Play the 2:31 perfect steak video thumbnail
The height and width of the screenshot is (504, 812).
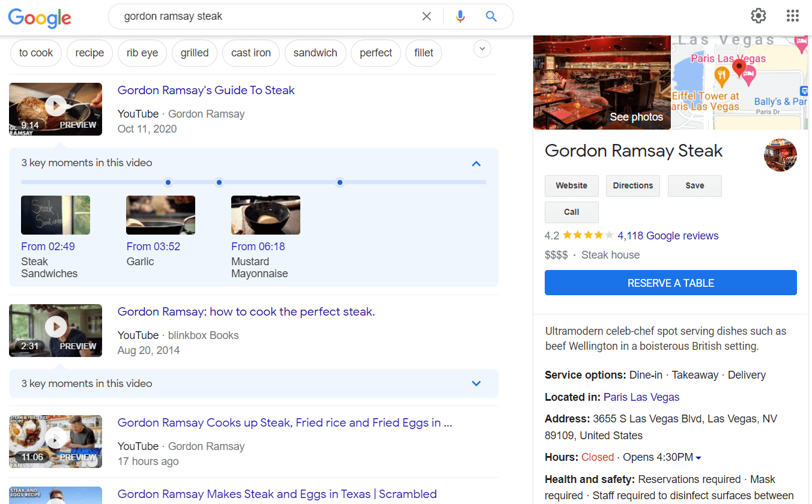pos(55,331)
